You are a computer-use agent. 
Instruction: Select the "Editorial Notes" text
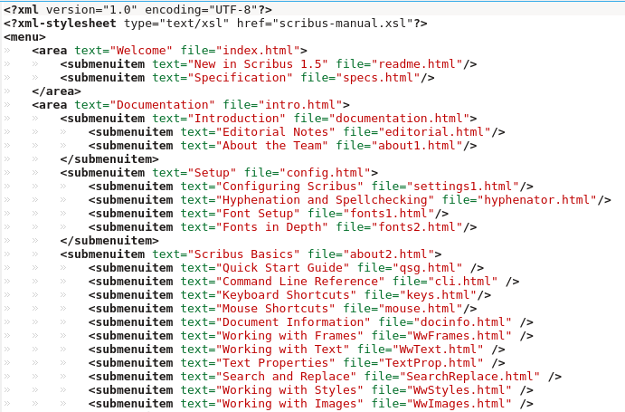(x=275, y=132)
